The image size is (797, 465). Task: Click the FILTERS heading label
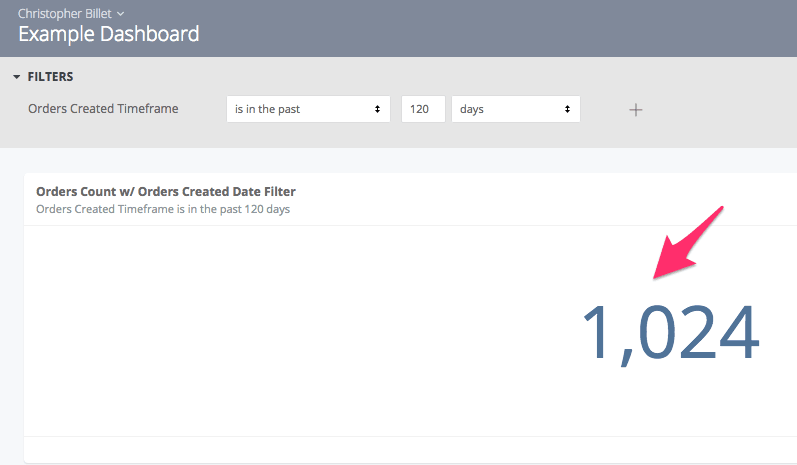(50, 77)
